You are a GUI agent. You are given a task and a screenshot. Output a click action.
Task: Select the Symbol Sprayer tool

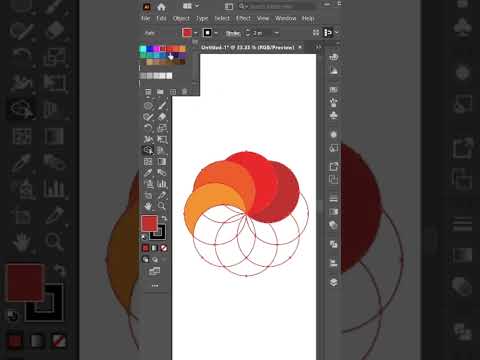(148, 184)
